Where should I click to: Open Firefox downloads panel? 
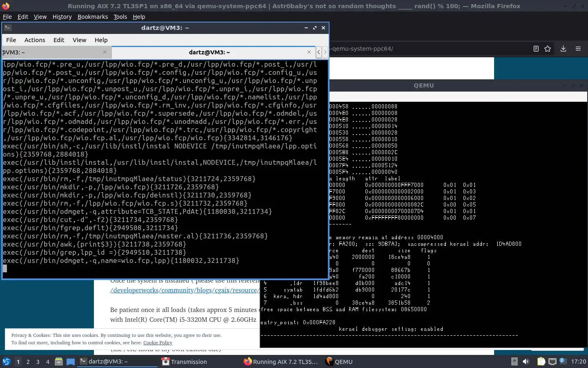coord(563,49)
